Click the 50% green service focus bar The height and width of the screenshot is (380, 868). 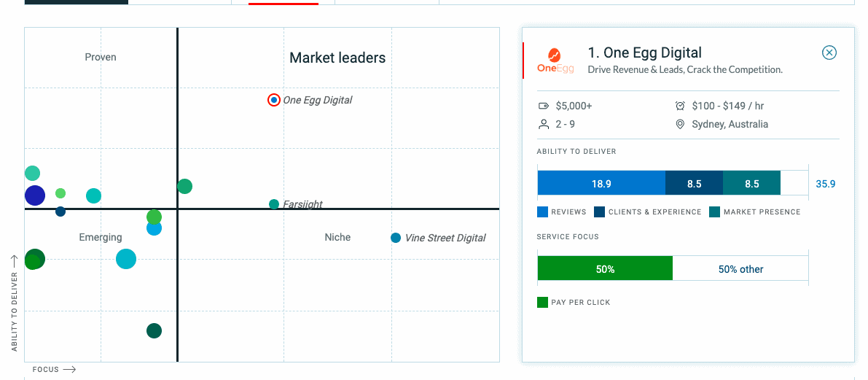[605, 268]
